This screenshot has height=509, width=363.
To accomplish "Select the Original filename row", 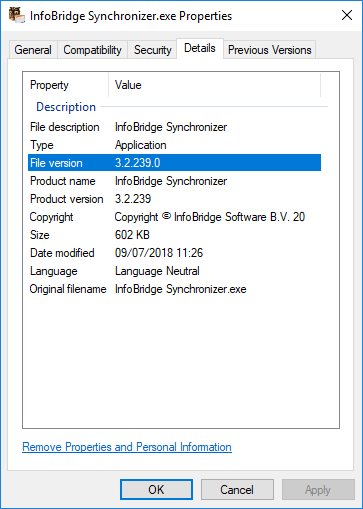I will (x=174, y=289).
